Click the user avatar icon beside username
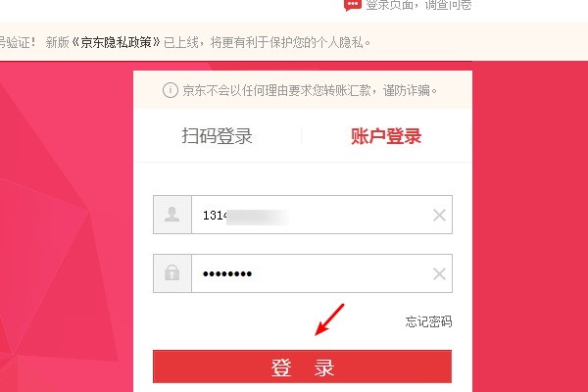The image size is (588, 392). [x=172, y=215]
